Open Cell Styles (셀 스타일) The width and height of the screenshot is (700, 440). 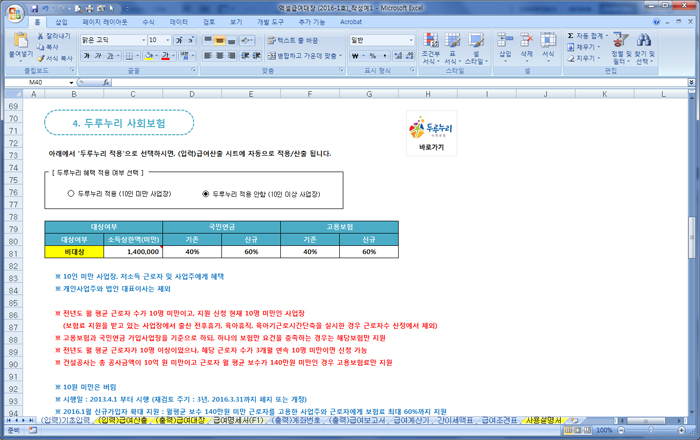tap(476, 48)
